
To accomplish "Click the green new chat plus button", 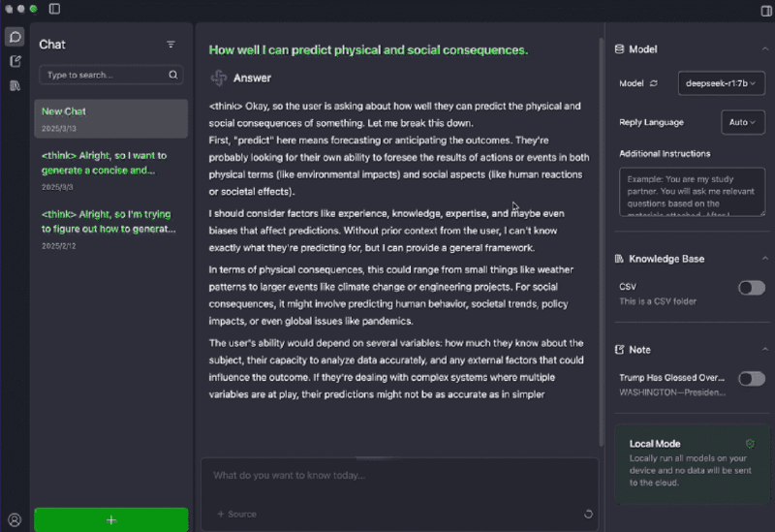I will 110,519.
